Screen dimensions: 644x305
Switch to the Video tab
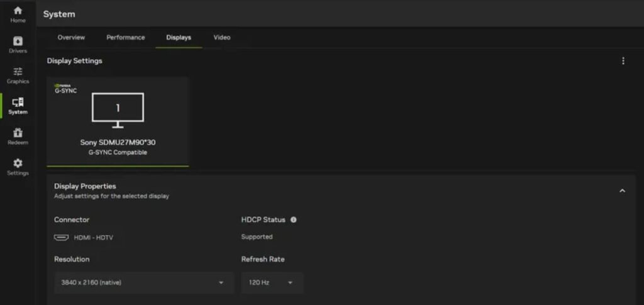coord(222,37)
